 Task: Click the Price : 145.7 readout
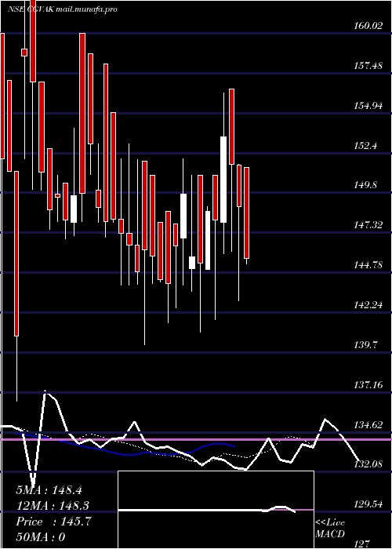click(53, 522)
